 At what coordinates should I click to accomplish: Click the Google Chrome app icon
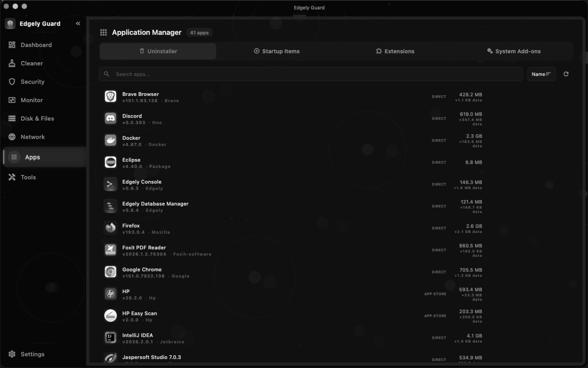tap(110, 272)
